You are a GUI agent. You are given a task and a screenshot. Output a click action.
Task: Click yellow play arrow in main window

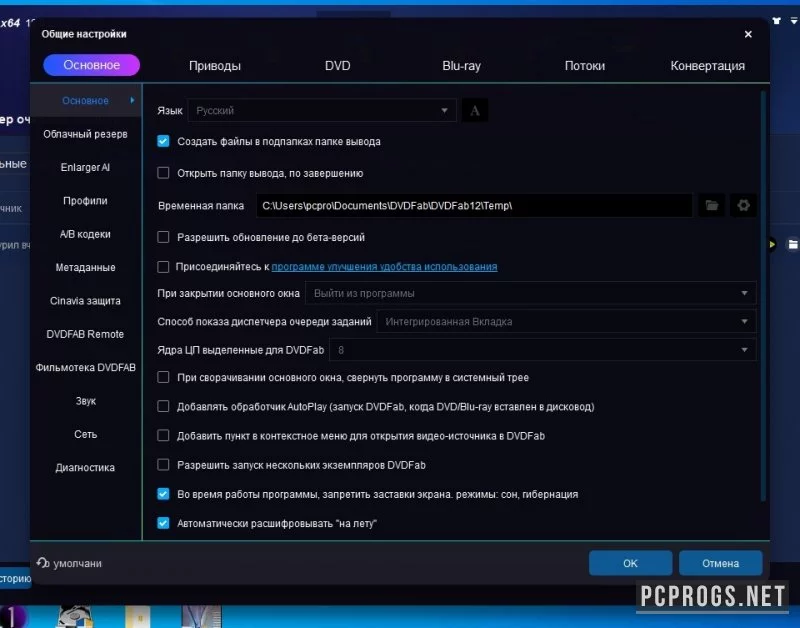click(x=771, y=244)
